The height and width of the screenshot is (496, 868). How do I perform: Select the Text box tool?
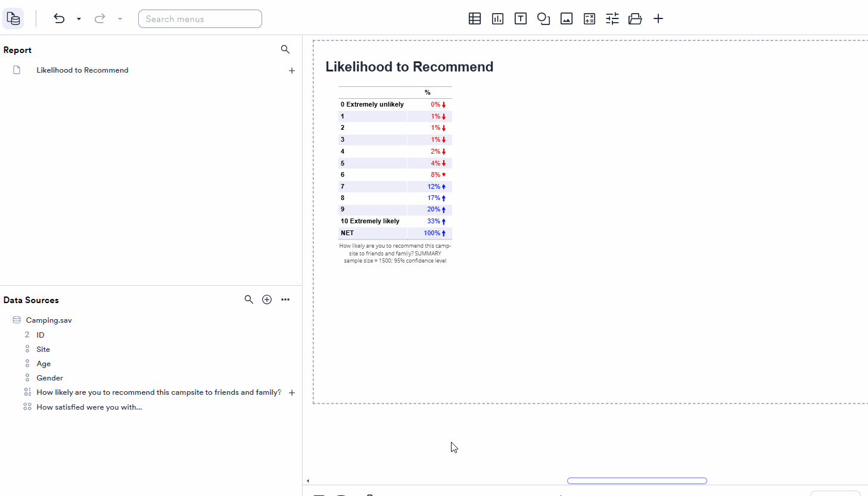[521, 18]
